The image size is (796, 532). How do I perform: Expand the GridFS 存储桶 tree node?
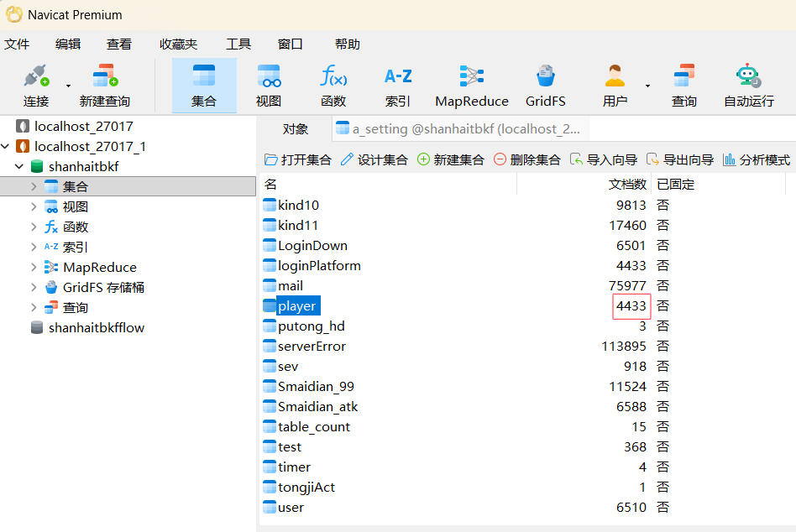point(34,288)
